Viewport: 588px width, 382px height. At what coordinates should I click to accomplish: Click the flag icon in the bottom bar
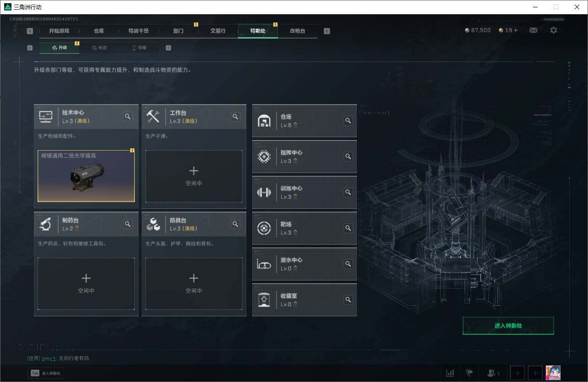[x=469, y=373]
